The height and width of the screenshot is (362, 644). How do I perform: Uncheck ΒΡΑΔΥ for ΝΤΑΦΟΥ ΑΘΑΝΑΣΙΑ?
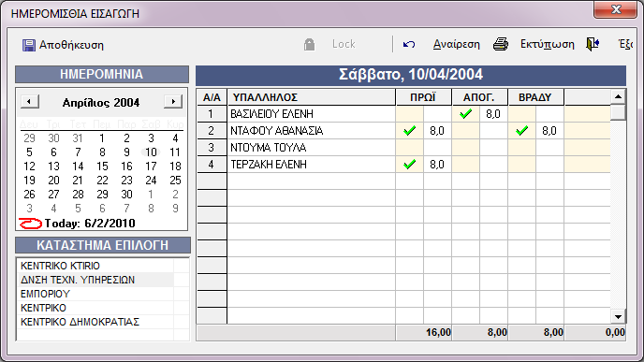pyautogui.click(x=522, y=131)
